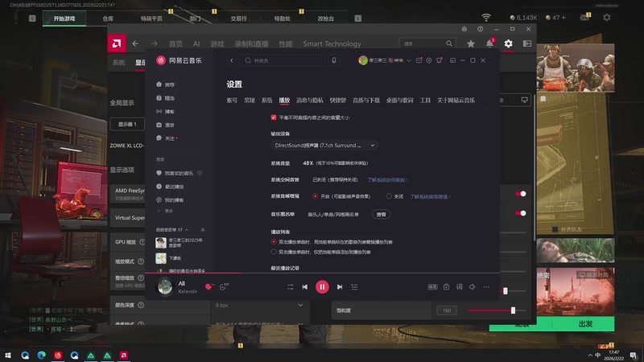Select second 播放列表 add-only radio option
644x362 pixels.
(x=274, y=252)
